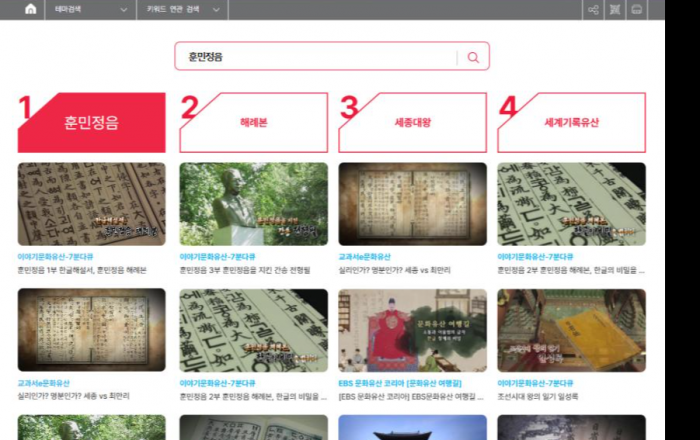Viewport: 700px width, 440px height.
Task: Click the share icon in top bar
Action: pyautogui.click(x=593, y=9)
